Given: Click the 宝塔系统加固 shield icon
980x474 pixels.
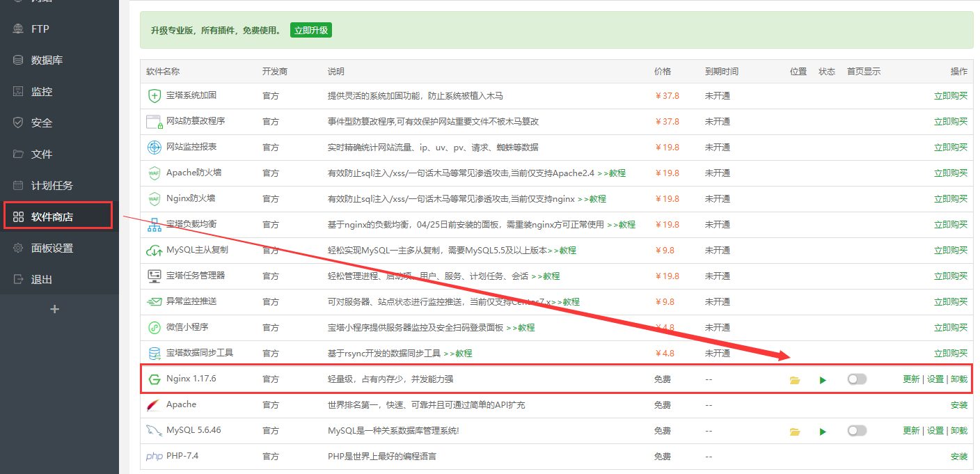Looking at the screenshot, I should tap(154, 96).
